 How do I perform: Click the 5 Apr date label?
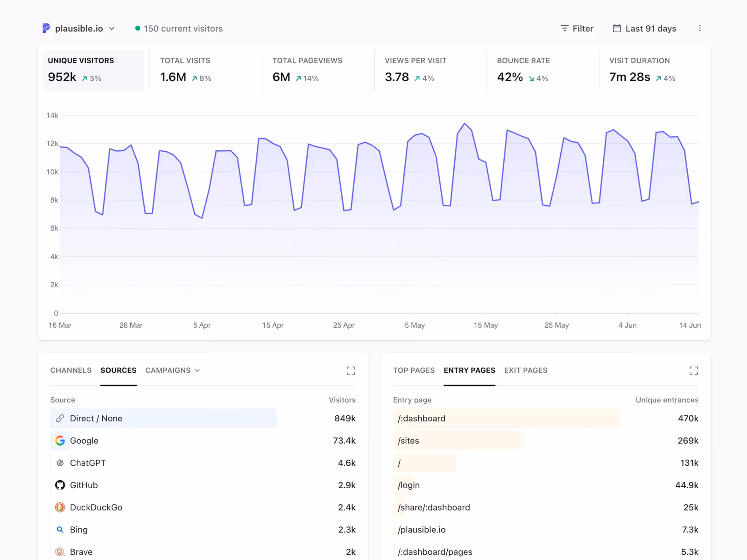pos(202,325)
